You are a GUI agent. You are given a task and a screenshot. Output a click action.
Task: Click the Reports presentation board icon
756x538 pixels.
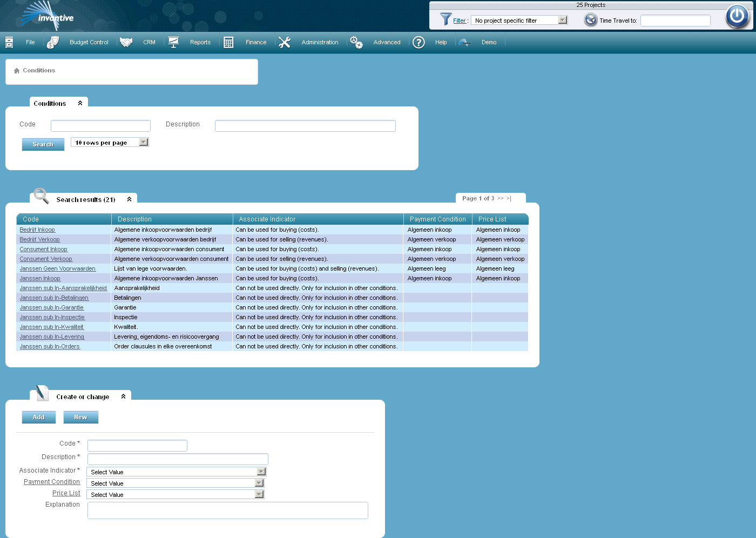[x=173, y=42]
